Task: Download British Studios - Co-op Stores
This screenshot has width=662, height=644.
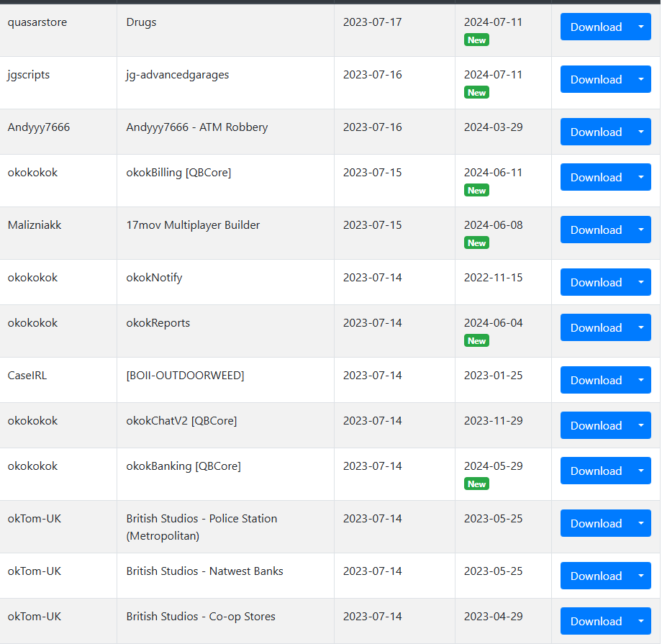Action: tap(596, 621)
